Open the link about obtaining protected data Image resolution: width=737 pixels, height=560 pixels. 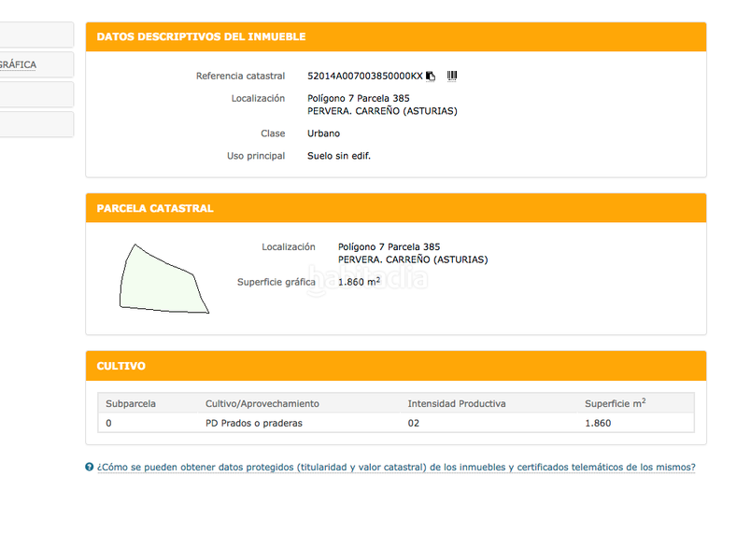pos(396,468)
